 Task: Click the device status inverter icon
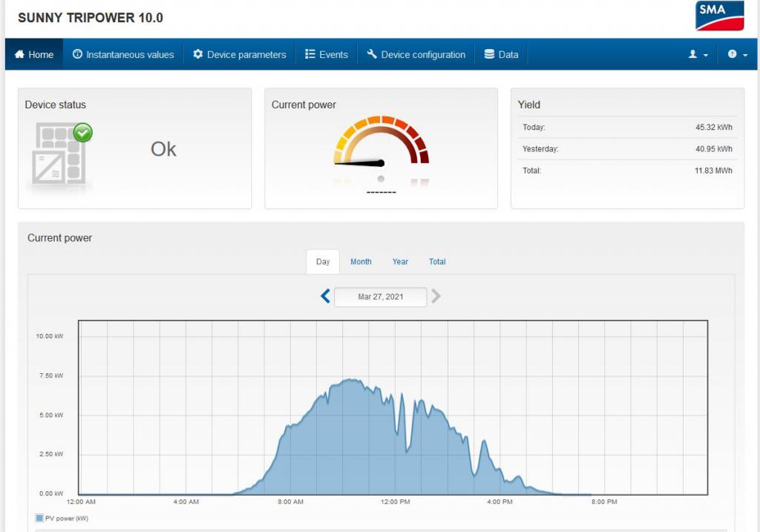(x=59, y=154)
